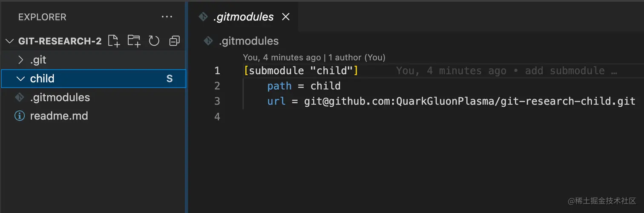Refresh the Explorer file tree
Screen dimensions: 644x213
(154, 41)
